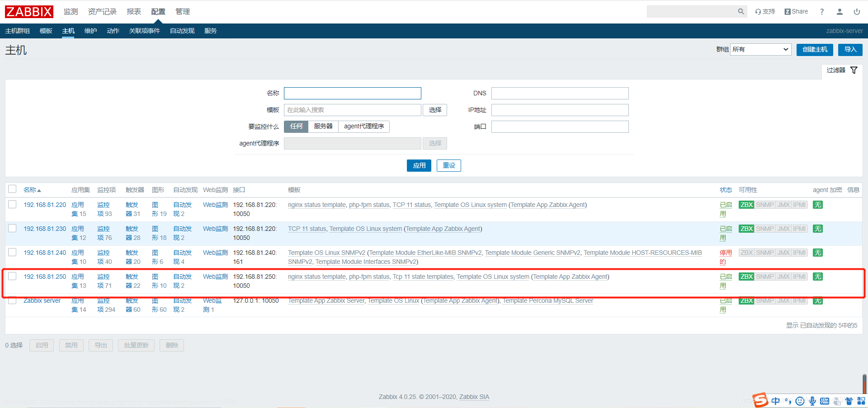Click the 创建主机 button
This screenshot has height=408, width=868.
(815, 50)
